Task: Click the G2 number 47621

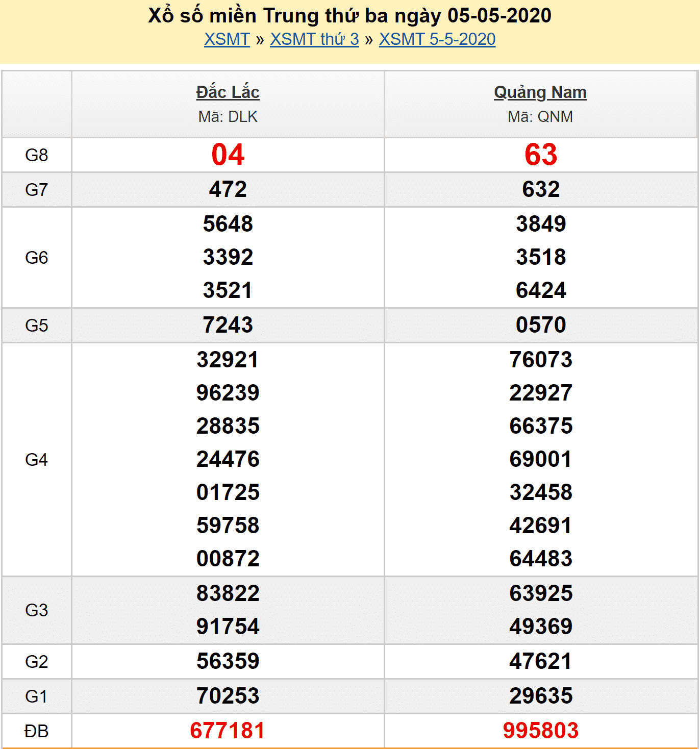Action: (541, 661)
